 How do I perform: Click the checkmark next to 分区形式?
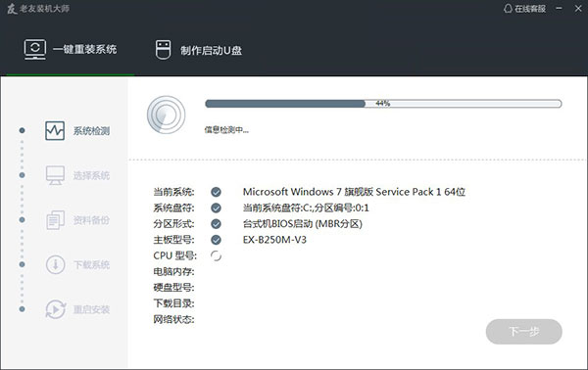tap(216, 224)
